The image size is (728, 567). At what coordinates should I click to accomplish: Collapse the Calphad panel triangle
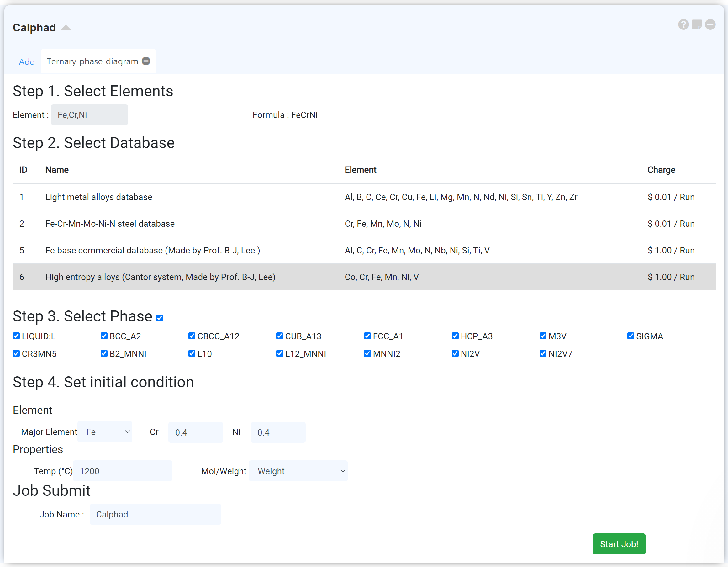[x=66, y=28]
